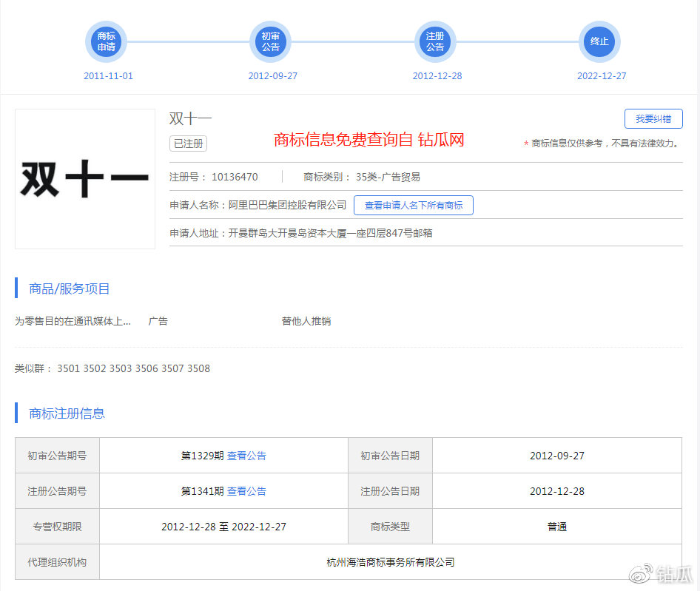
Task: Select the applicant address text
Action: (x=330, y=234)
